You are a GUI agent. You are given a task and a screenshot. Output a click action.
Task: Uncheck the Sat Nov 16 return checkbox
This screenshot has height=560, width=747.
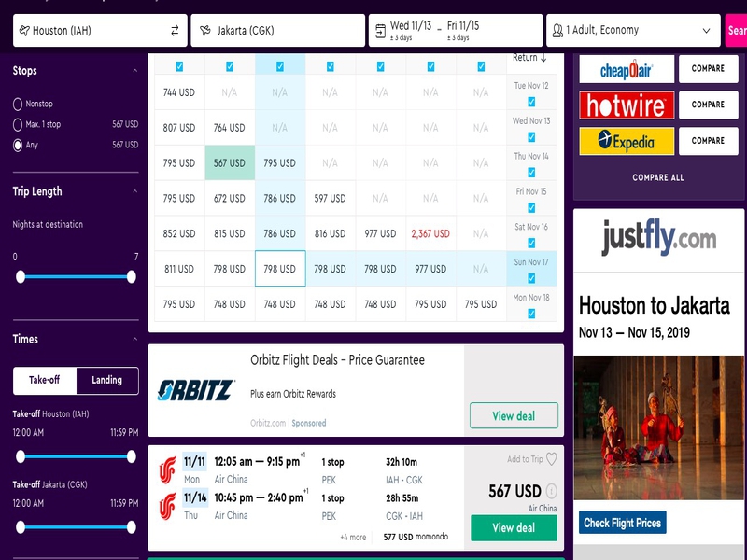531,243
